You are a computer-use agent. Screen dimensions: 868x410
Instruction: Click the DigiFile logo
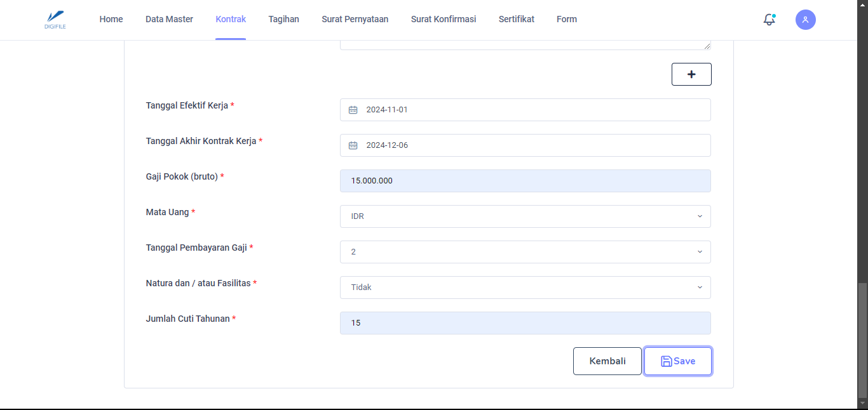[55, 20]
